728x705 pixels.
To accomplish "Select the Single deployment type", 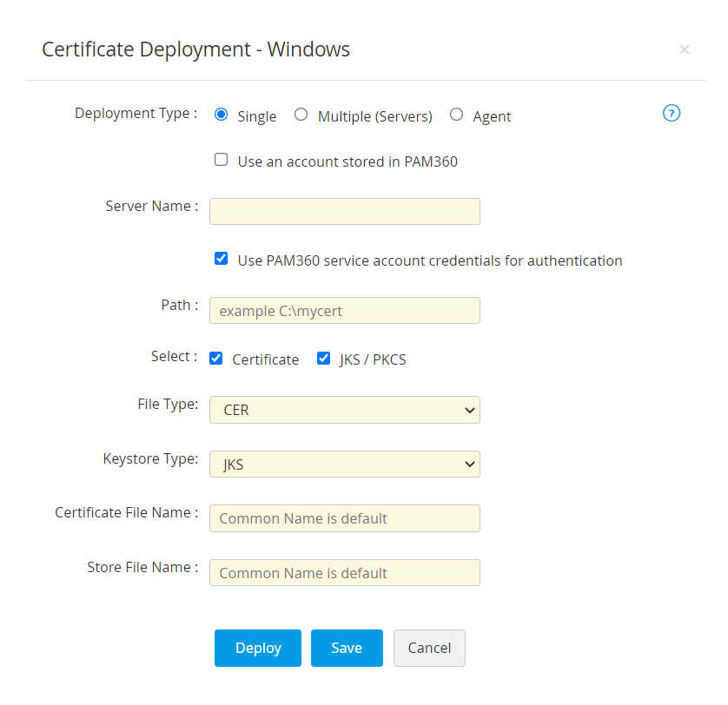I will (221, 115).
